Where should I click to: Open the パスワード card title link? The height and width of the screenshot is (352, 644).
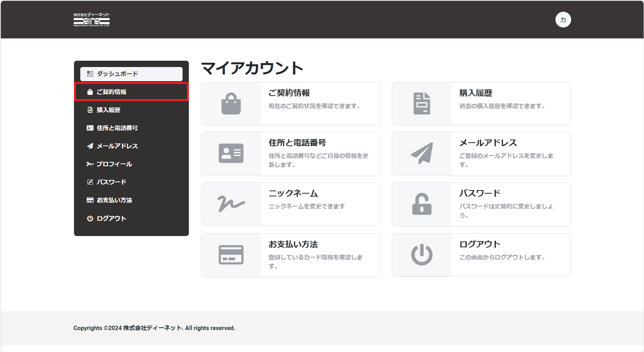pyautogui.click(x=480, y=193)
